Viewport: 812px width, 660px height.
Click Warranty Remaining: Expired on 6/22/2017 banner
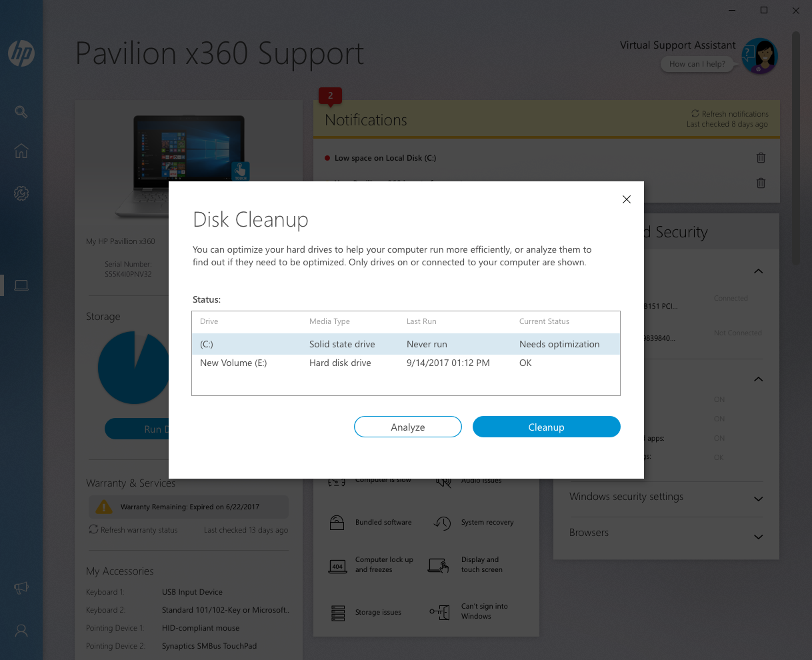[189, 507]
